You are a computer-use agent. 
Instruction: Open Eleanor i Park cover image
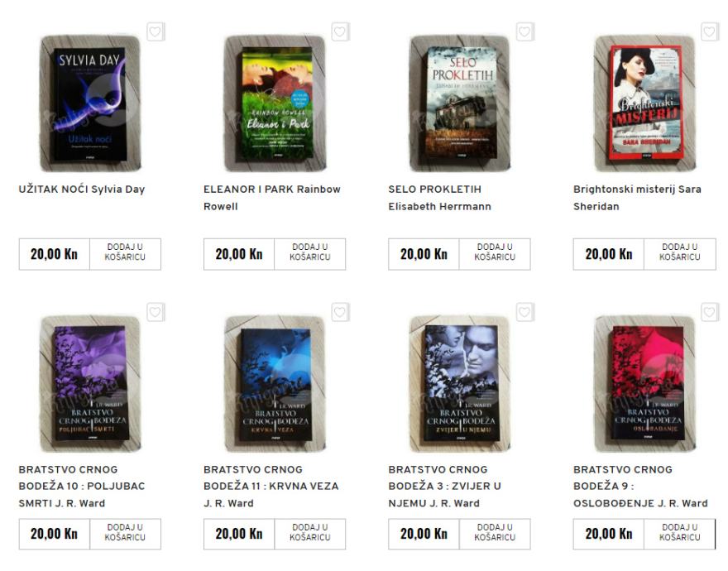click(x=275, y=103)
